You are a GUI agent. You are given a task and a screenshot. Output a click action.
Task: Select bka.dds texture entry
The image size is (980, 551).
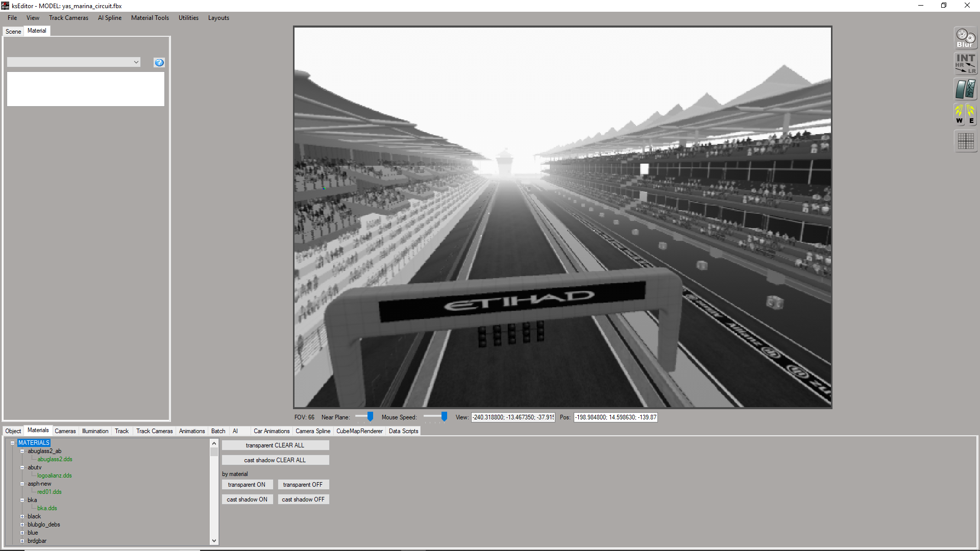point(47,508)
